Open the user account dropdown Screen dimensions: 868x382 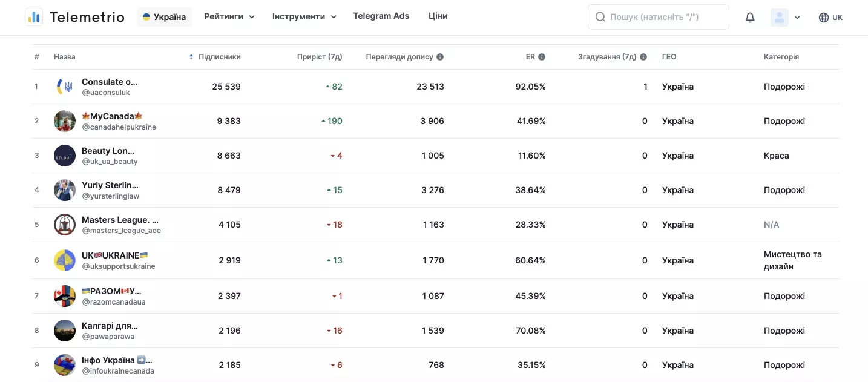tap(786, 18)
